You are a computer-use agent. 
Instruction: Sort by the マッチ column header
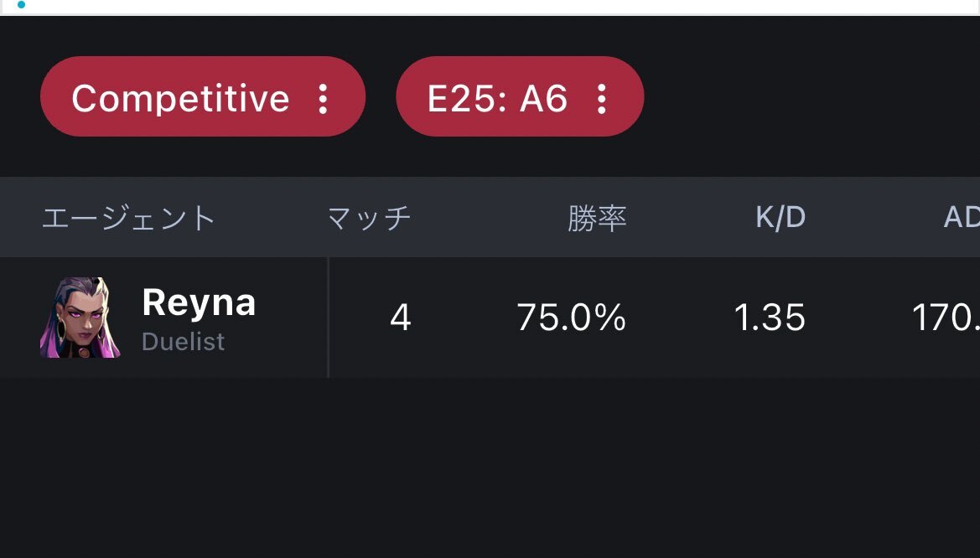click(369, 218)
